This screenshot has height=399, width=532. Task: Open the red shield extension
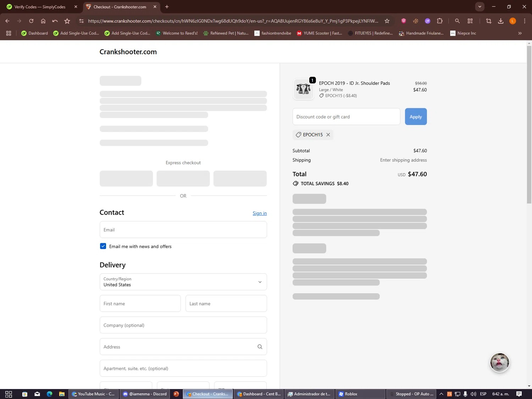coord(404,21)
